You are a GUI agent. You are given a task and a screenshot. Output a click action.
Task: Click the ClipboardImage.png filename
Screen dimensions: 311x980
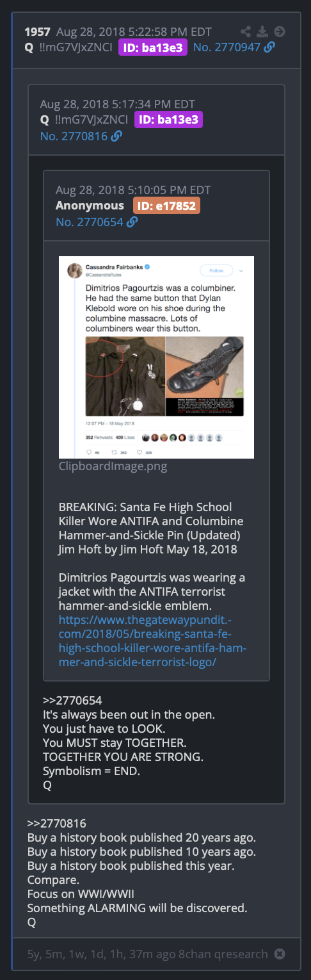113,466
